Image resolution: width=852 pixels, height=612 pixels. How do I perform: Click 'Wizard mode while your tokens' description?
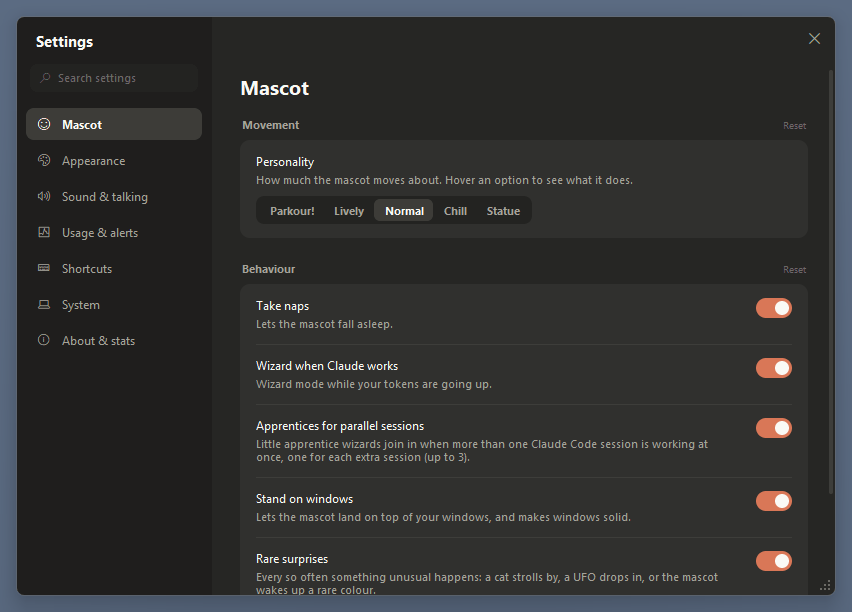click(x=374, y=384)
